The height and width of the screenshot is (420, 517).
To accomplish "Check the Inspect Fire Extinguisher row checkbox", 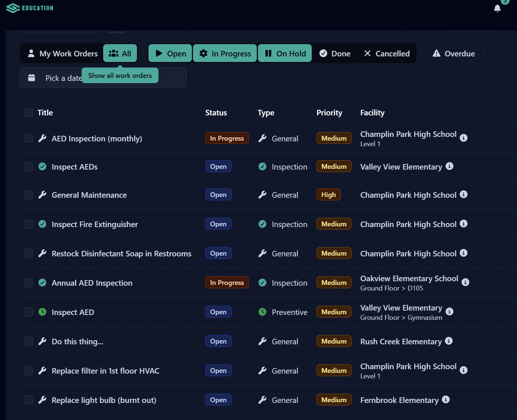I will point(29,224).
